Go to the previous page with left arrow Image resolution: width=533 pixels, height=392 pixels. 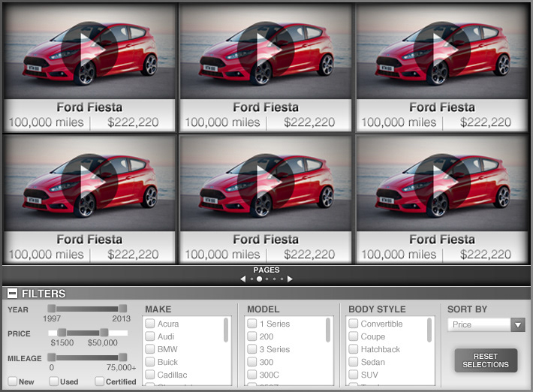(x=242, y=279)
